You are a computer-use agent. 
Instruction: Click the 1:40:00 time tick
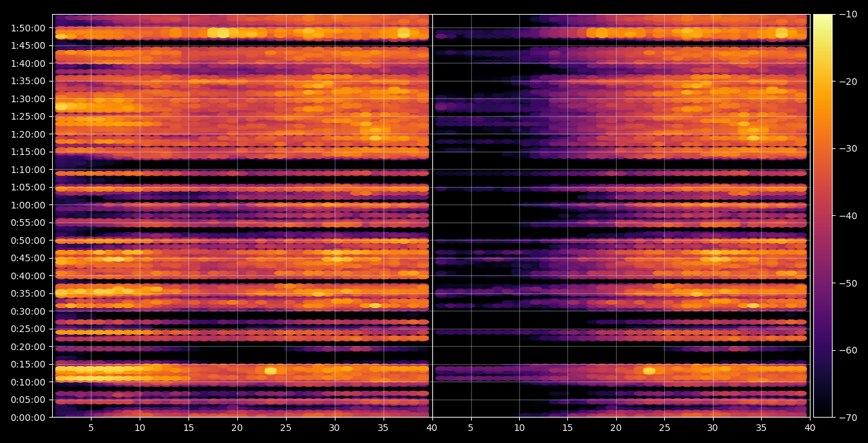29,63
